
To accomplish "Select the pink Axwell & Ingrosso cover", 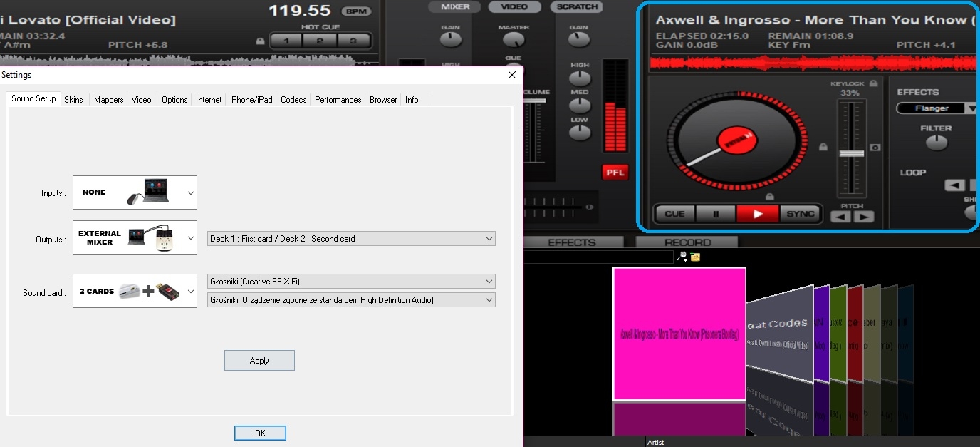I will [679, 334].
